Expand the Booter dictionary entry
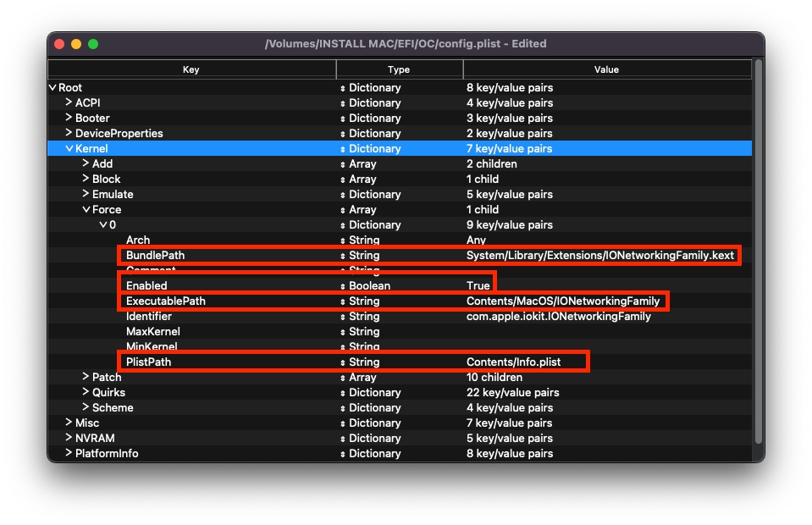Image resolution: width=812 pixels, height=525 pixels. pos(69,119)
